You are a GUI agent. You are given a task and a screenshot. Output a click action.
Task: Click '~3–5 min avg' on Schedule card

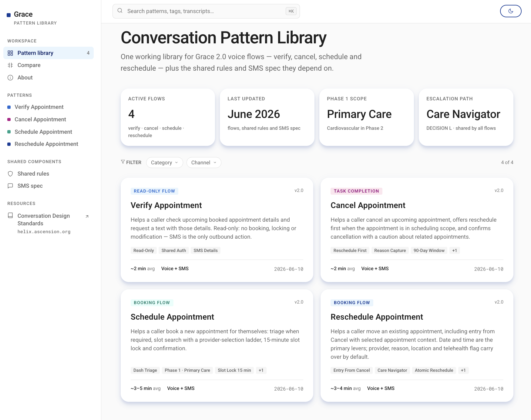click(x=146, y=388)
